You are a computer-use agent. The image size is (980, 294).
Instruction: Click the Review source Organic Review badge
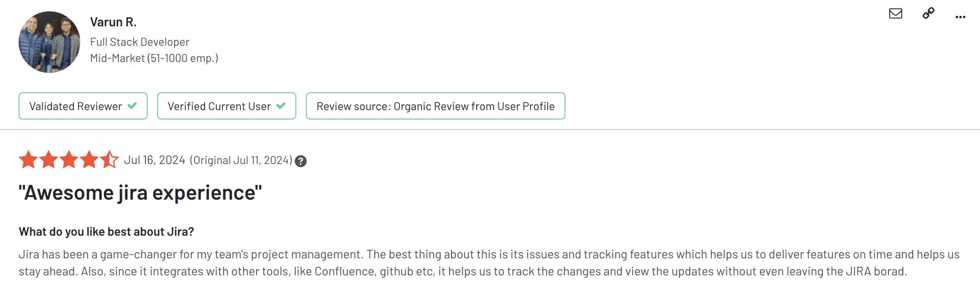[x=435, y=106]
